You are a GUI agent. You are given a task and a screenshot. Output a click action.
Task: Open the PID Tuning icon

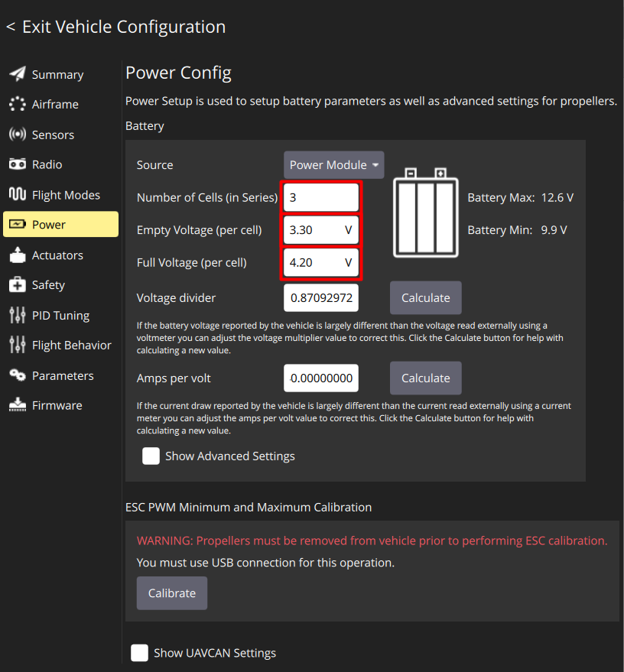pyautogui.click(x=16, y=315)
